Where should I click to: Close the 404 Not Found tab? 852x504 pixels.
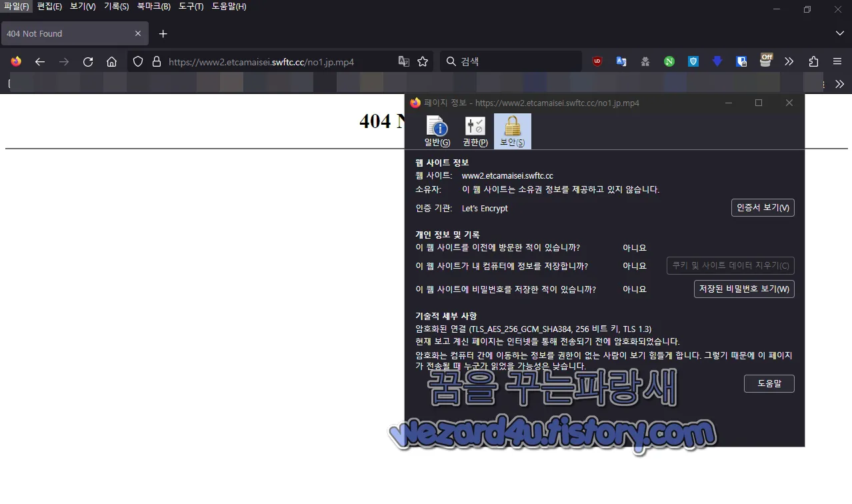[138, 33]
